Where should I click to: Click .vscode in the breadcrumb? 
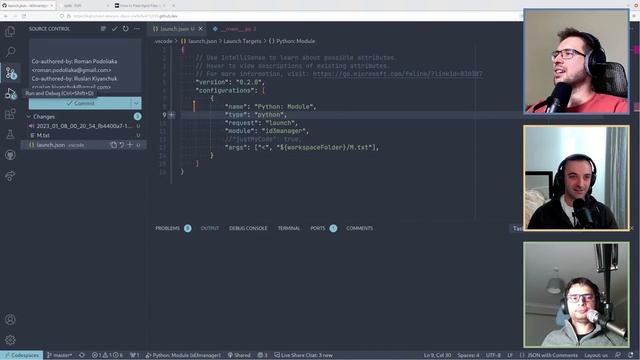[x=163, y=41]
